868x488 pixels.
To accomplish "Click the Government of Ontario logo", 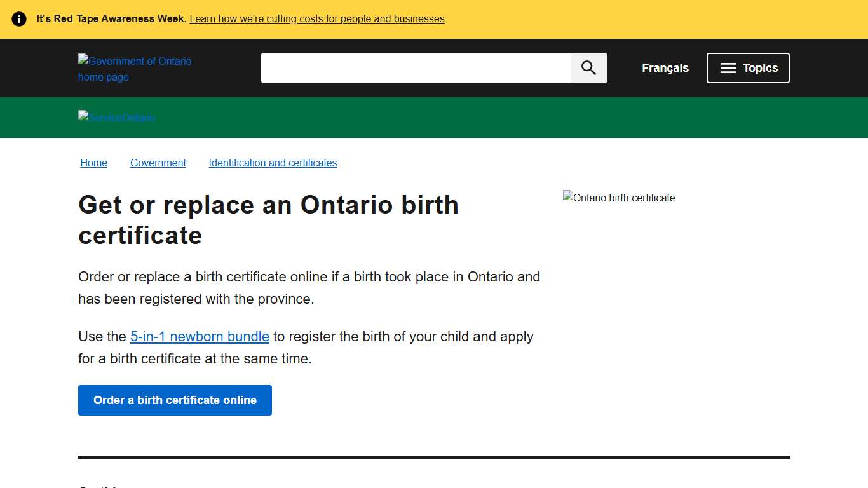I will coord(135,69).
